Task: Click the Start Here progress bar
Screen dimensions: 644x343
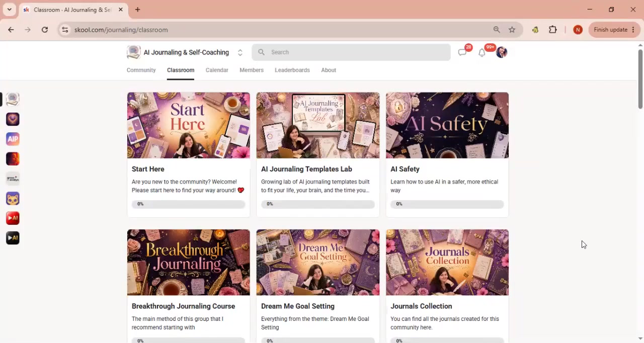Action: tap(189, 204)
